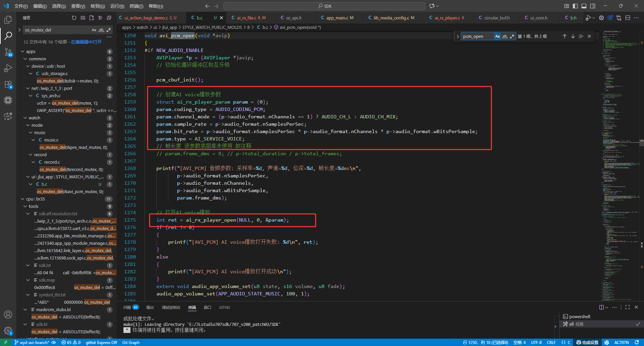The height and width of the screenshot is (346, 644).
Task: Collapse all search results
Action: point(109,18)
